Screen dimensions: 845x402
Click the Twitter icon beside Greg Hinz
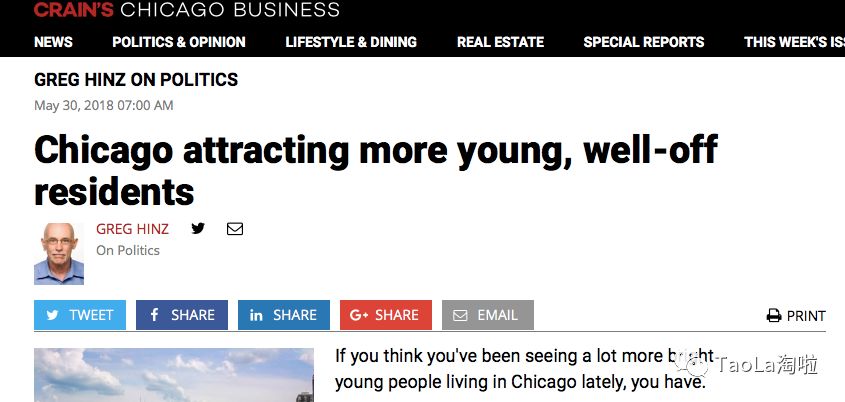tap(198, 228)
